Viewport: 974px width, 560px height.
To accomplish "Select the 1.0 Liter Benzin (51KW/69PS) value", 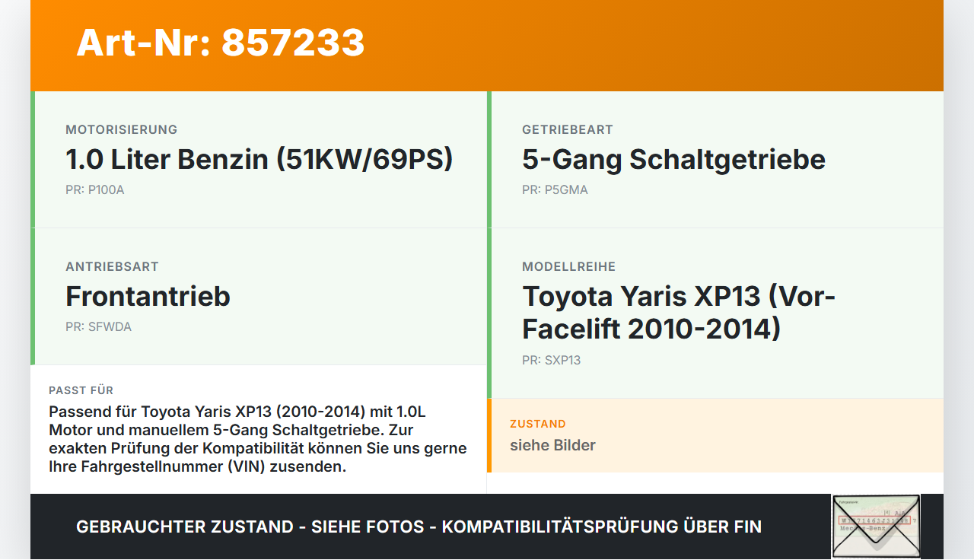I will click(x=259, y=159).
